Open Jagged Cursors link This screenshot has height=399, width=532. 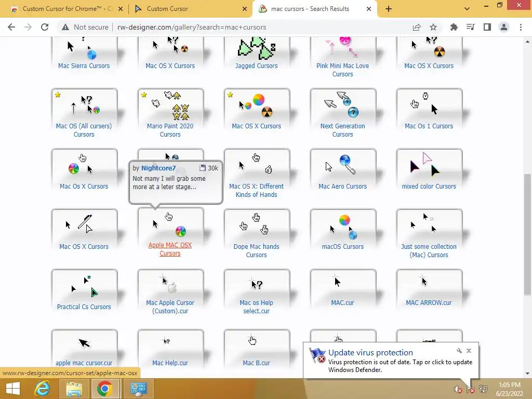[x=256, y=66]
